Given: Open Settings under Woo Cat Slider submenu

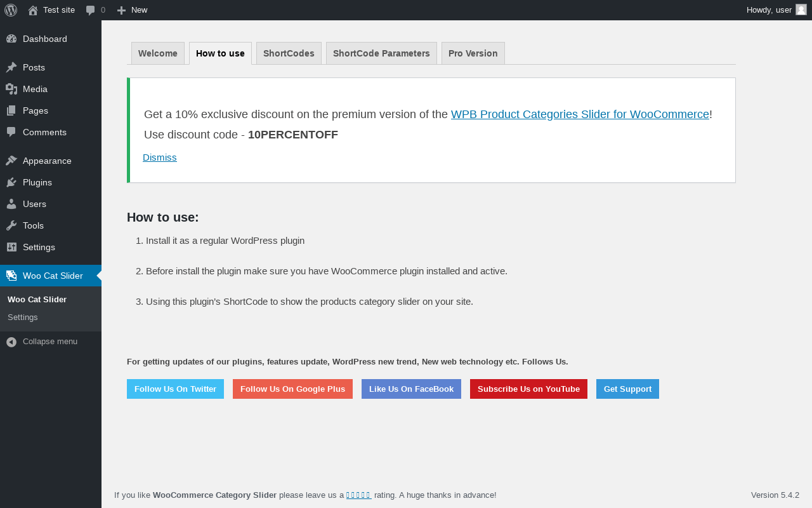Looking at the screenshot, I should pos(23,317).
